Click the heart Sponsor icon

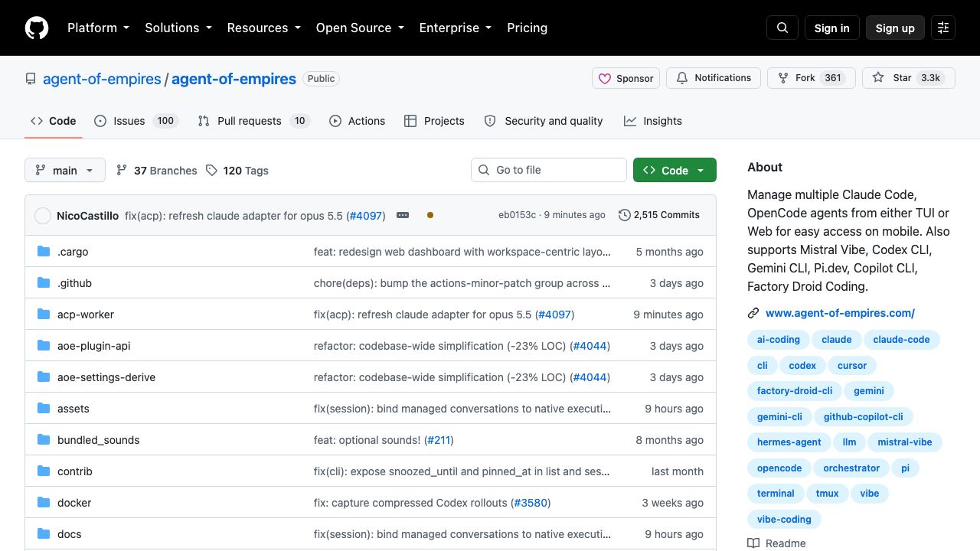click(x=605, y=78)
